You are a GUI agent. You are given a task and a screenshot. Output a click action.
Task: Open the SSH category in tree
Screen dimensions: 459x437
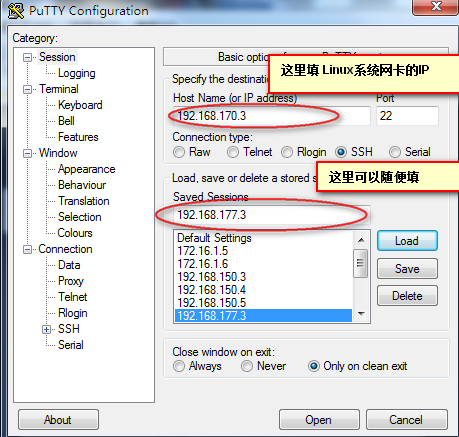[69, 329]
